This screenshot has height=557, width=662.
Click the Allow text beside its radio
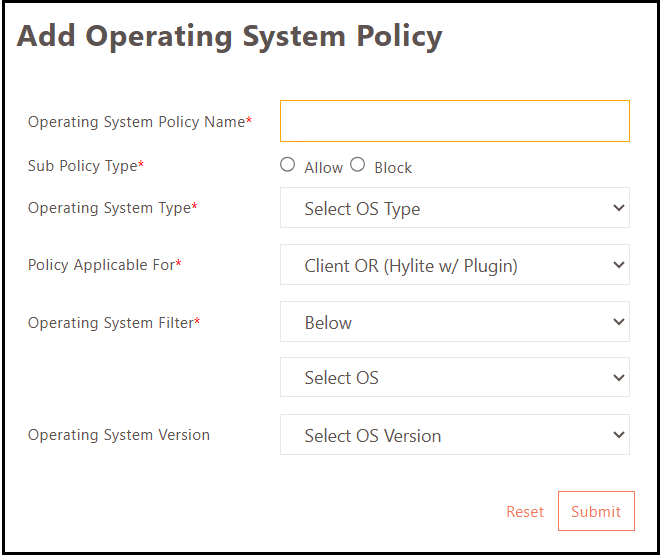click(323, 168)
